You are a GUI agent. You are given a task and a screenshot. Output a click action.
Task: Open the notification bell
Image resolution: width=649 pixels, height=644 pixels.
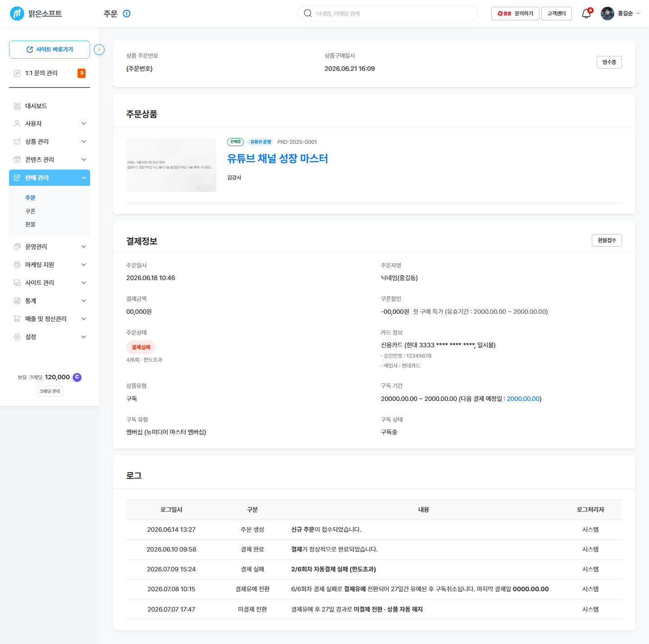pyautogui.click(x=586, y=14)
